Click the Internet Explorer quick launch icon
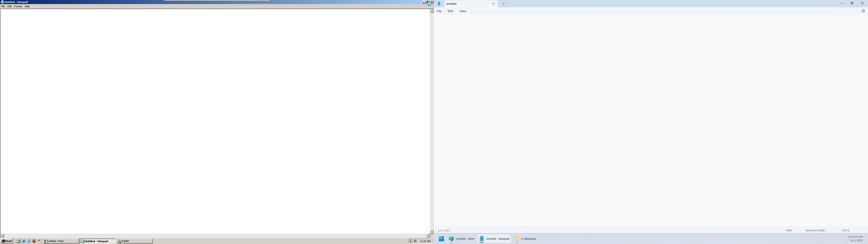 click(24, 241)
